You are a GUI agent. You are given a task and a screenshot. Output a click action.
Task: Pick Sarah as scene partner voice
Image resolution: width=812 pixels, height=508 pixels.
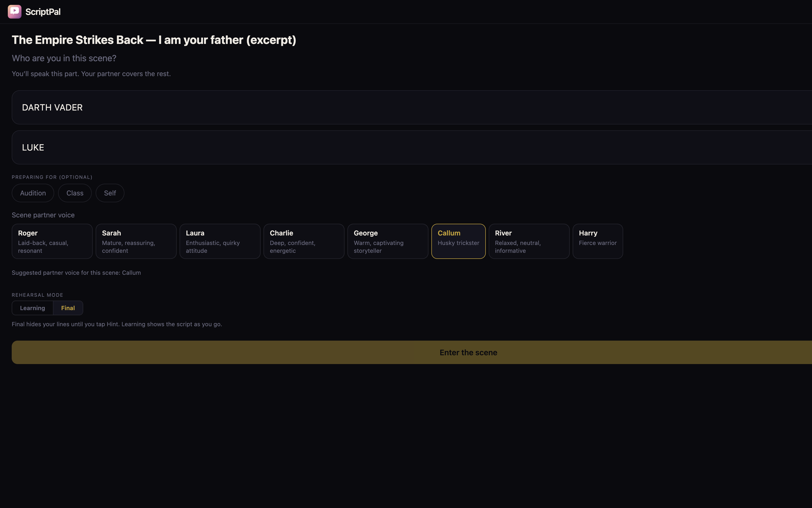(x=136, y=241)
